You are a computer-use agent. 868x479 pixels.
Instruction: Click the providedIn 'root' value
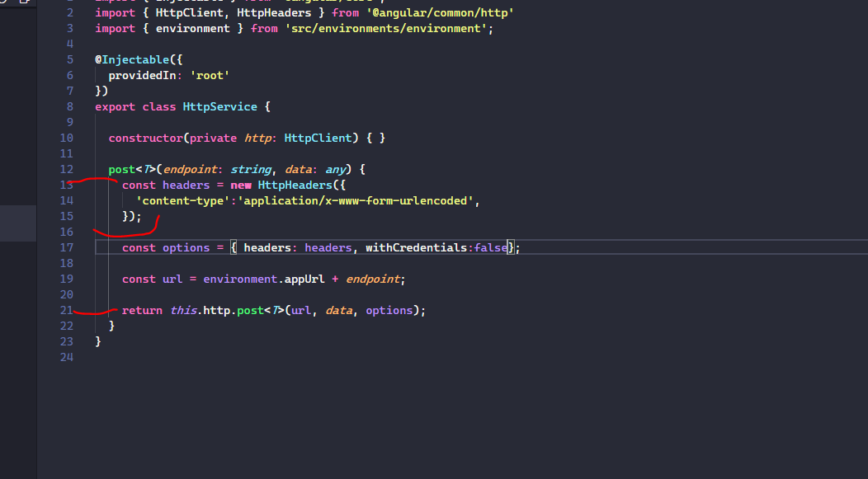point(211,74)
